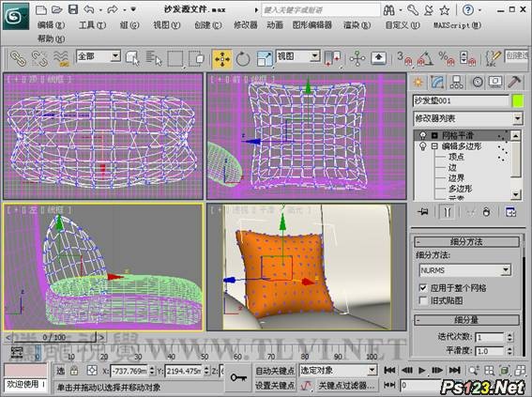Undo the last action with the arrow
This screenshot has height=397, width=532.
click(89, 9)
